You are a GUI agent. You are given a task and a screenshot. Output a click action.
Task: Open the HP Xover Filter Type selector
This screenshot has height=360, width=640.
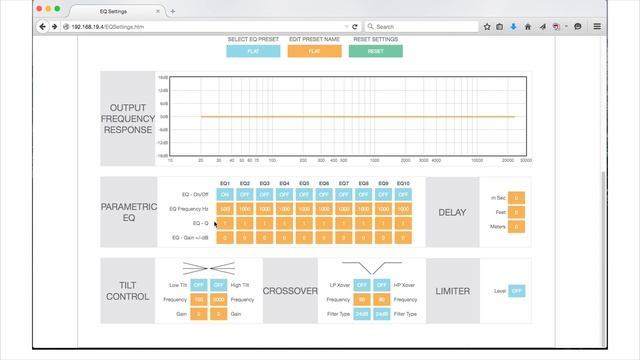tap(382, 314)
